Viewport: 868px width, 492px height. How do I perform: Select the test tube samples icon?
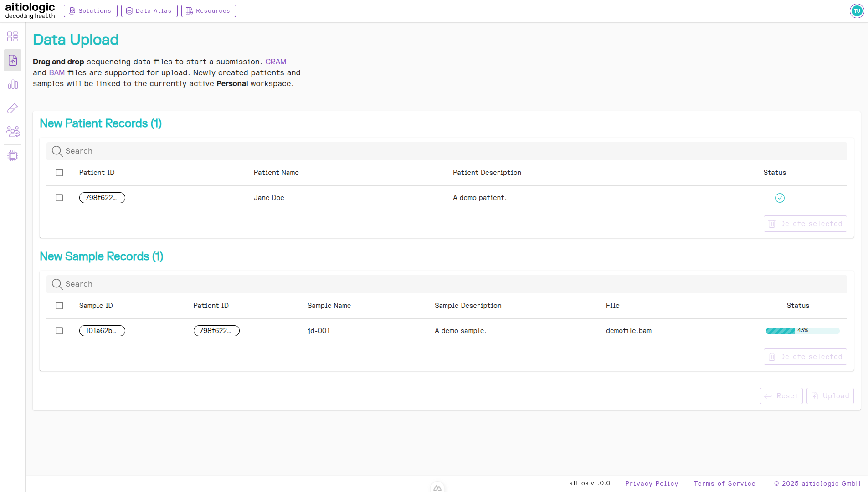(12, 108)
